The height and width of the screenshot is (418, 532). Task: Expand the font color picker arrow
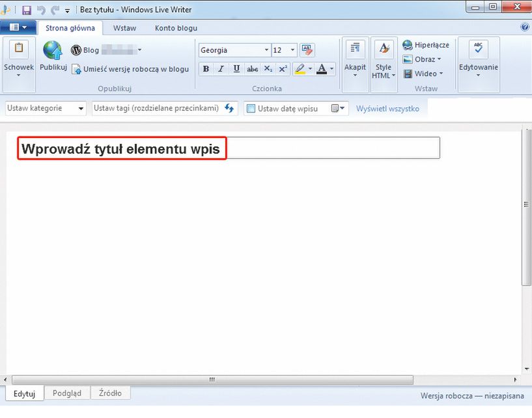pyautogui.click(x=332, y=69)
